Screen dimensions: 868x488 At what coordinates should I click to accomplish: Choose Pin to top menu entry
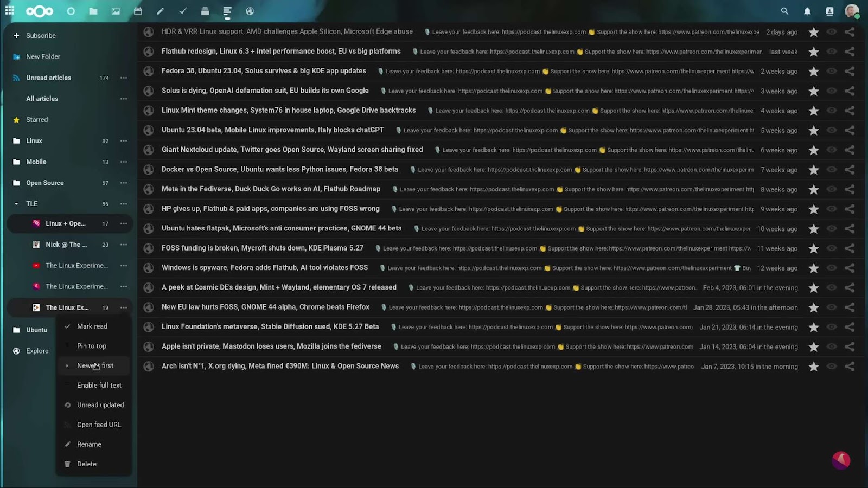[x=93, y=346]
